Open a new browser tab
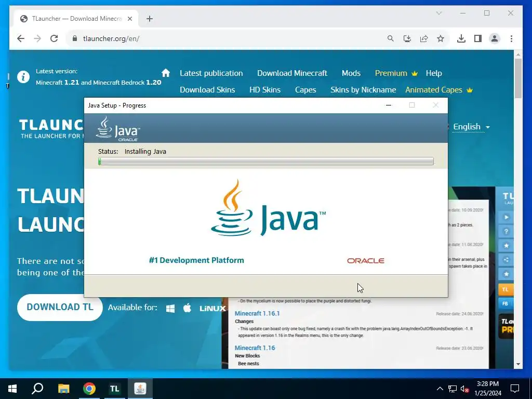 pos(150,19)
